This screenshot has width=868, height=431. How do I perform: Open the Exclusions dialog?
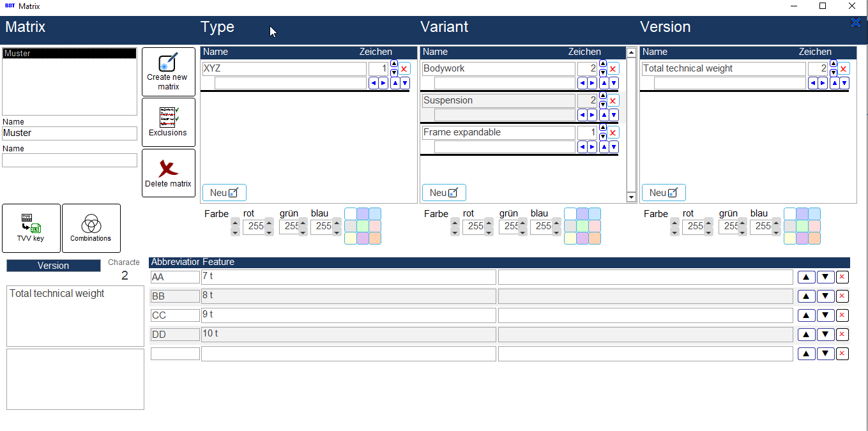168,122
